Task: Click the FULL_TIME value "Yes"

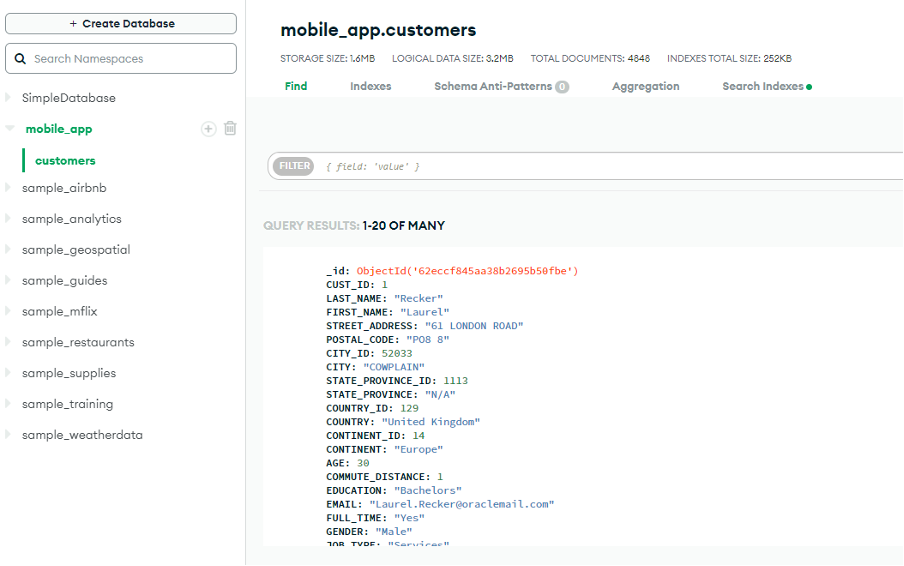Action: pos(409,518)
